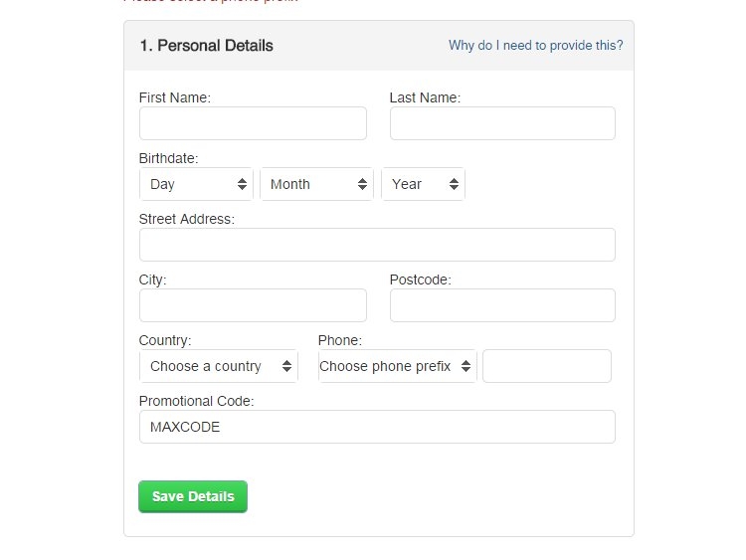Click the "Street Address:" label text
Image resolution: width=746 pixels, height=560 pixels.
pyautogui.click(x=187, y=219)
